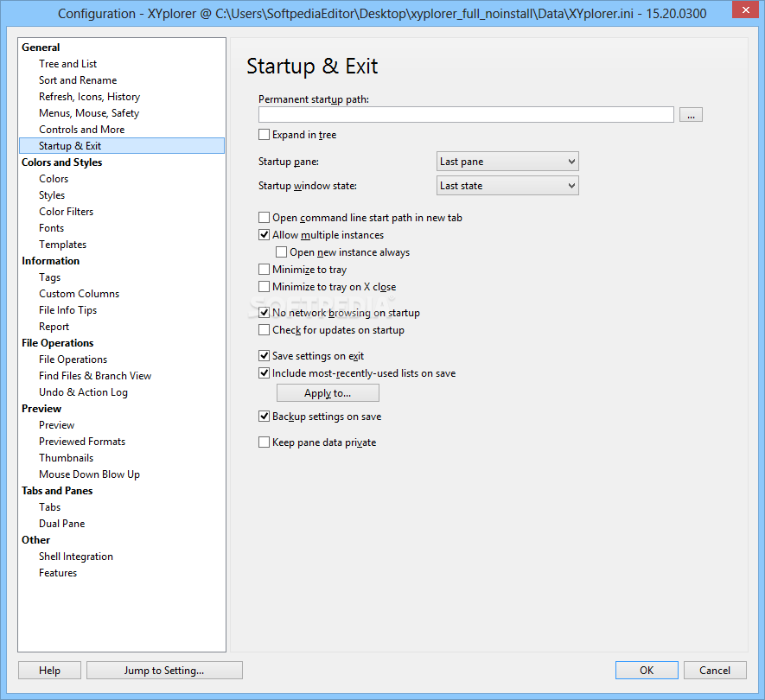Open the Tags settings page
Viewport: 765px width, 700px height.
(50, 277)
